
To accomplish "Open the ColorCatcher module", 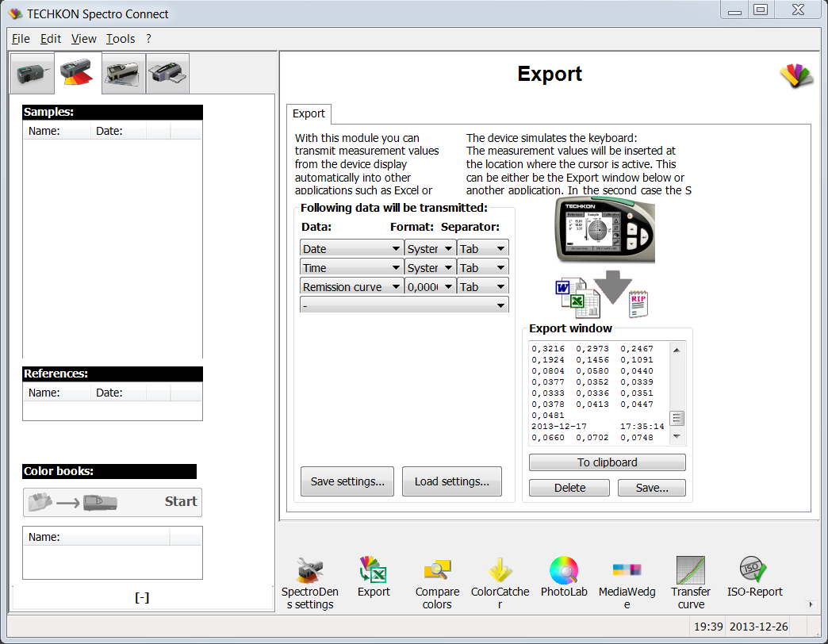I will click(500, 583).
